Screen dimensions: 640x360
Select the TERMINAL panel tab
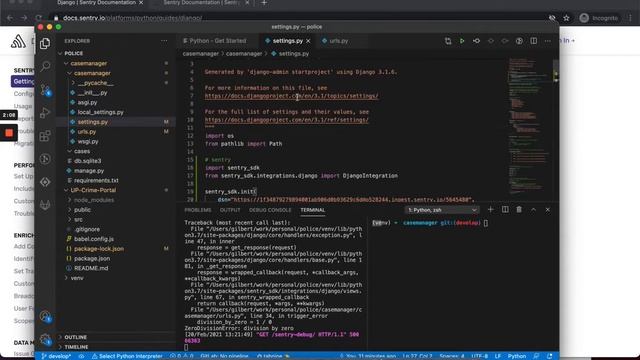[313, 210]
